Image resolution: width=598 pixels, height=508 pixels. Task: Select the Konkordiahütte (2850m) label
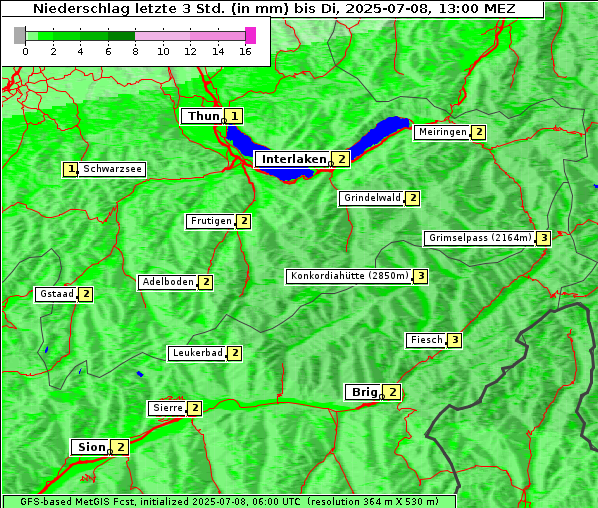349,276
